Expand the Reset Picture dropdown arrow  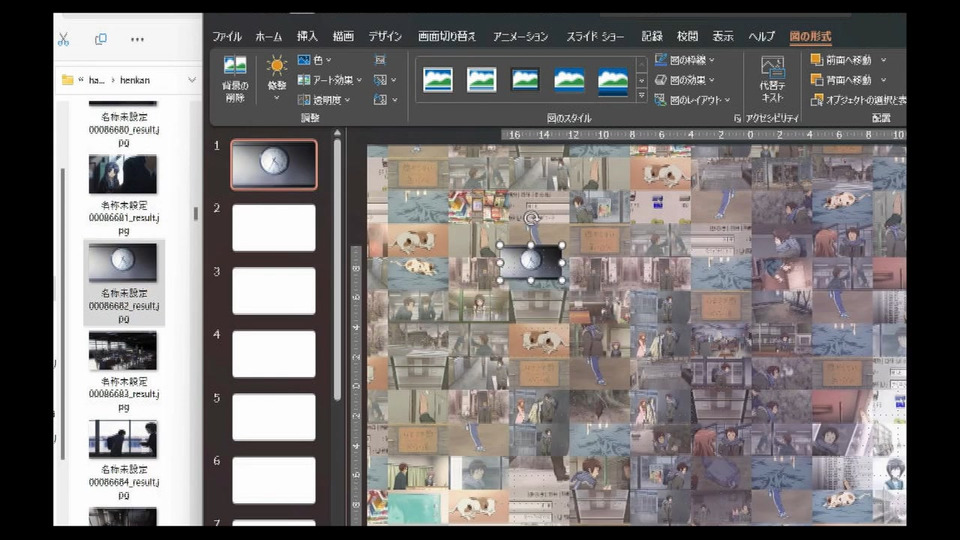click(x=394, y=99)
